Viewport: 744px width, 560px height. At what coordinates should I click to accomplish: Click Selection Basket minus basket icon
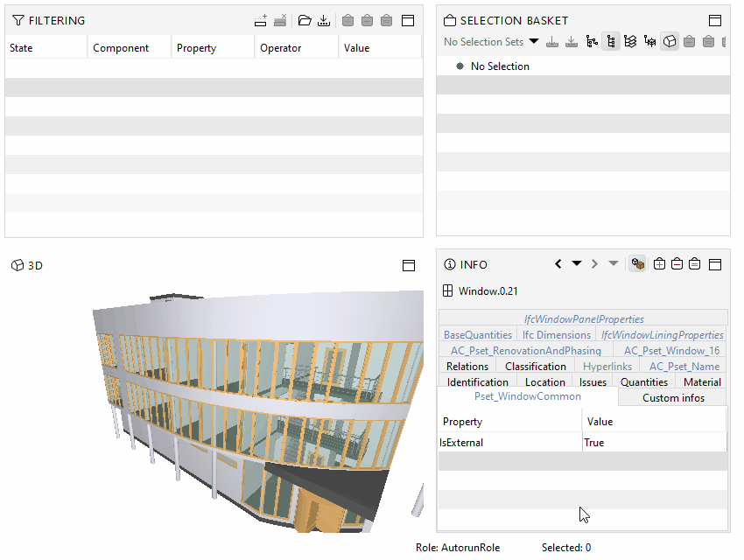(x=689, y=42)
